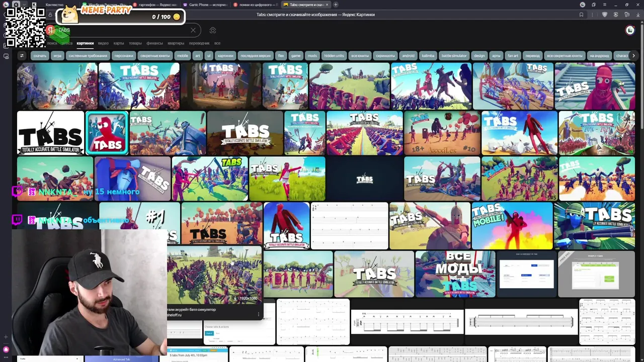Image resolution: width=644 pixels, height=362 pixels.
Task: Click the sheloff.ru source link
Action: pos(174,315)
